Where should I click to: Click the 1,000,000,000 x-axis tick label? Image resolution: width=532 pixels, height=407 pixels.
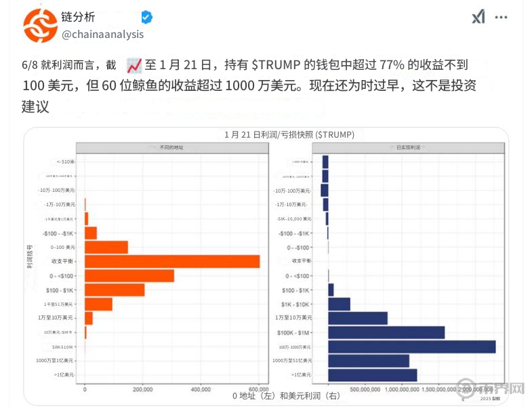coord(402,389)
